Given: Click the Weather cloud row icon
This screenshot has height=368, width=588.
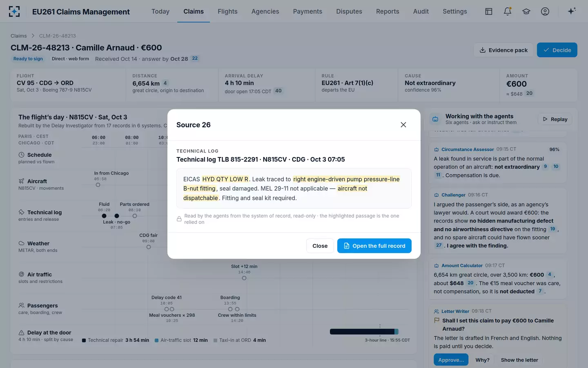Looking at the screenshot, I should pyautogui.click(x=21, y=243).
